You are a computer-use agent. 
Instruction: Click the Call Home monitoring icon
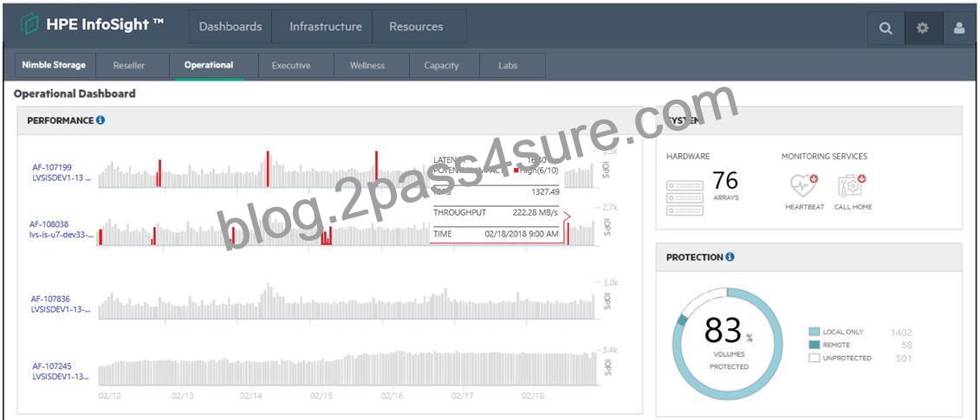click(853, 186)
